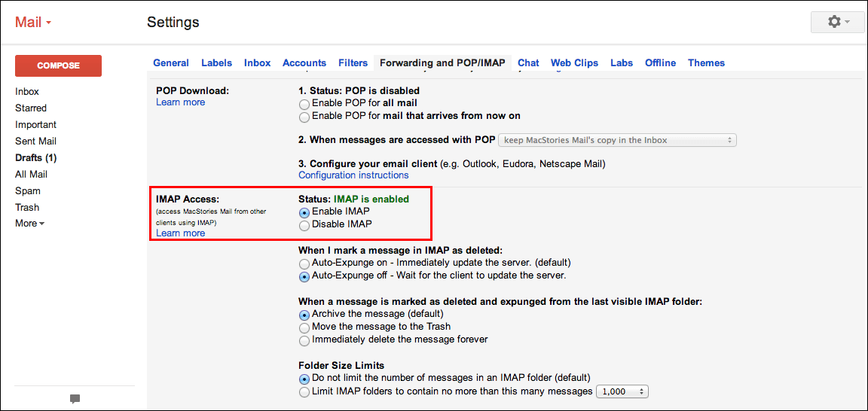The width and height of the screenshot is (868, 411).
Task: Open Learn more under POP Download
Action: point(181,102)
